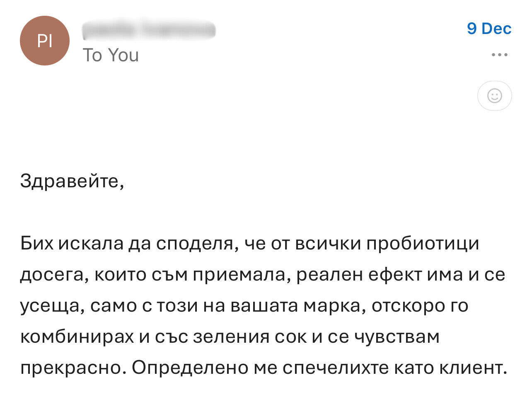Open reactions picker with the smiley button
The width and height of the screenshot is (532, 414).
pyautogui.click(x=495, y=95)
